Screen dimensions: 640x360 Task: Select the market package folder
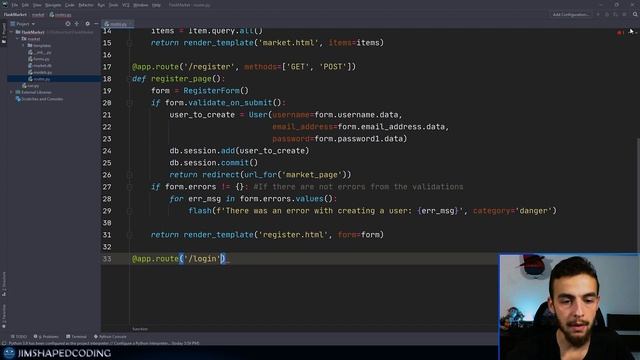coord(31,39)
